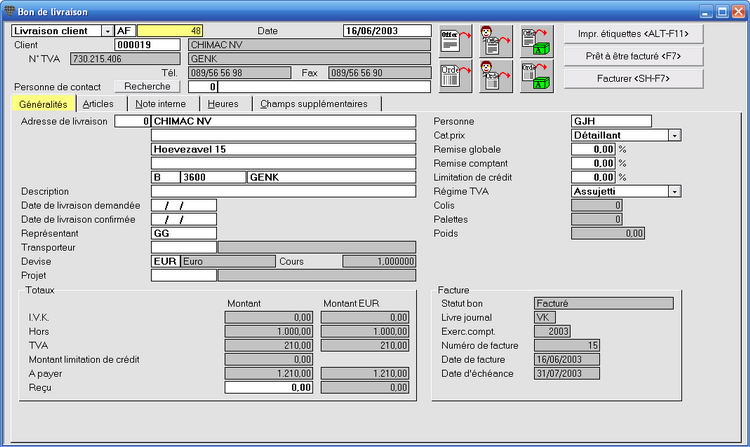
Task: Click the Numéro de facture value 15
Action: [567, 346]
